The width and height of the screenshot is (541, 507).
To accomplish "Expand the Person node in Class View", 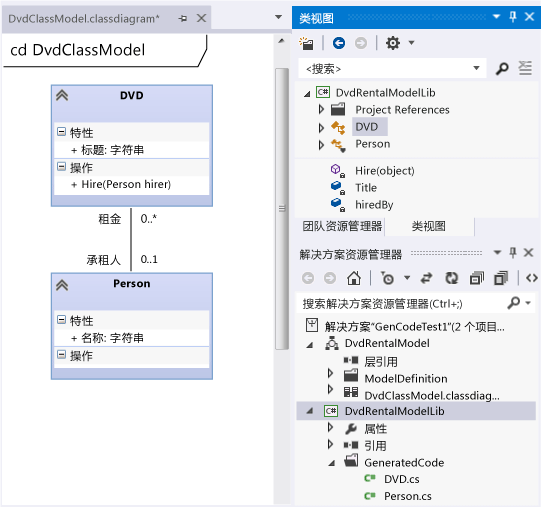I will pyautogui.click(x=321, y=145).
